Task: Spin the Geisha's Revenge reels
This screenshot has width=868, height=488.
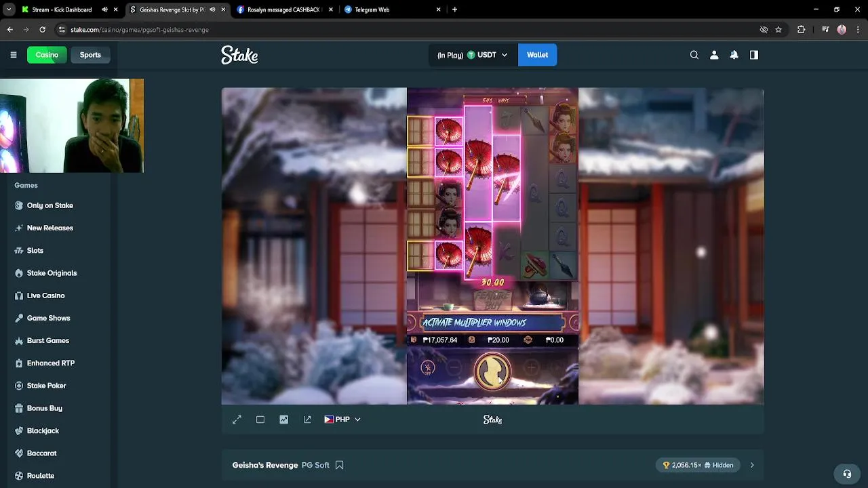Action: (x=492, y=371)
